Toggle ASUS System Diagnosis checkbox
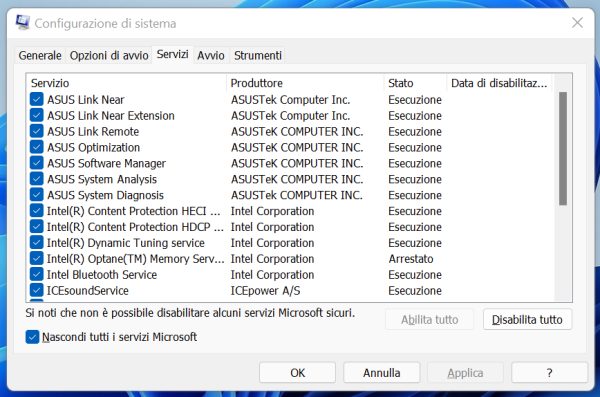Image resolution: width=600 pixels, height=397 pixels. point(36,195)
